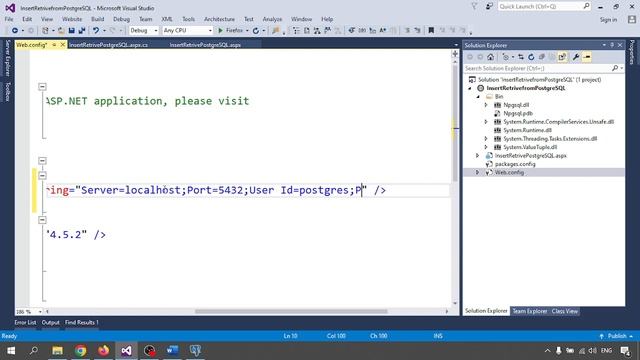Open the Server Explorer side tab
Viewport: 640px width, 360px height.
tap(7, 58)
